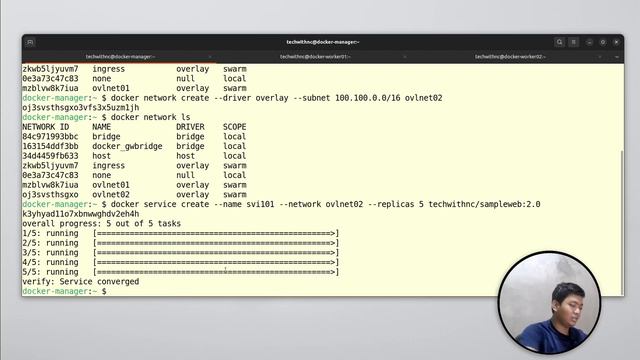Click network ID 34d4459fb633
Image resolution: width=640 pixels, height=360 pixels.
coord(50,156)
